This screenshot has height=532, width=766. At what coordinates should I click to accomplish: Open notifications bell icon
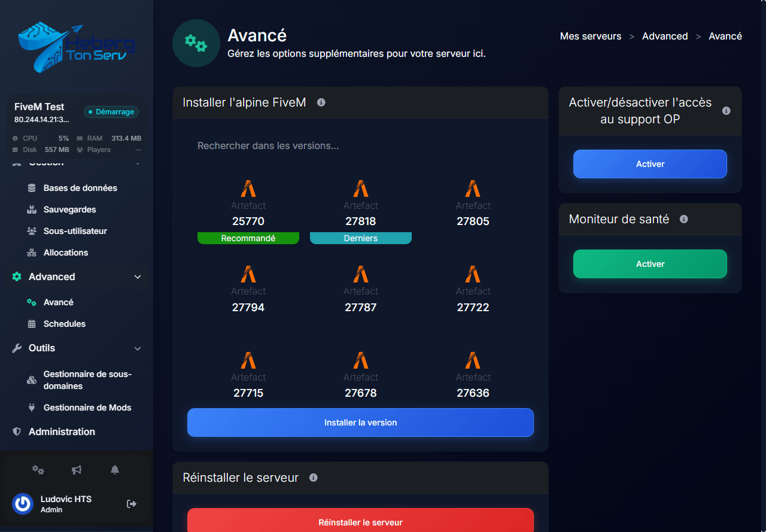click(x=115, y=470)
